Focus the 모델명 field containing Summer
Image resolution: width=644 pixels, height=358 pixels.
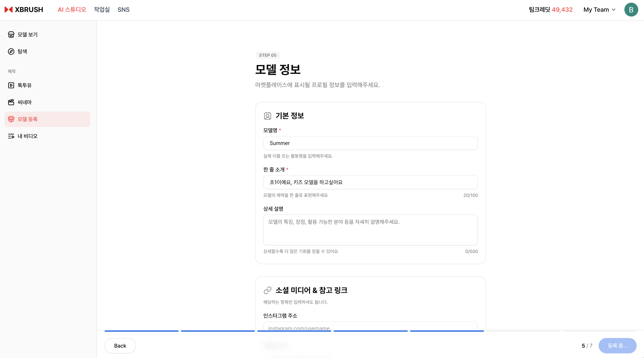[370, 143]
